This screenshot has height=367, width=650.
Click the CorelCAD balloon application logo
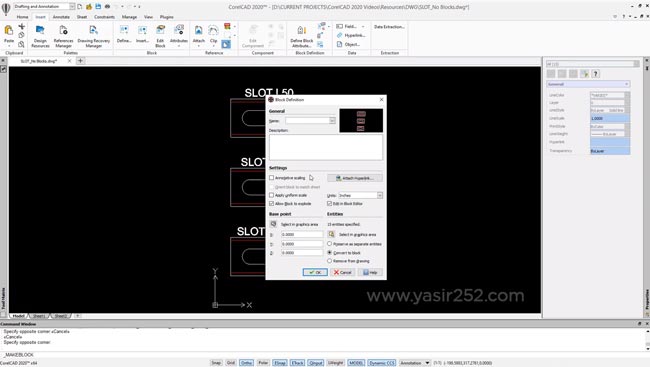coord(6,9)
